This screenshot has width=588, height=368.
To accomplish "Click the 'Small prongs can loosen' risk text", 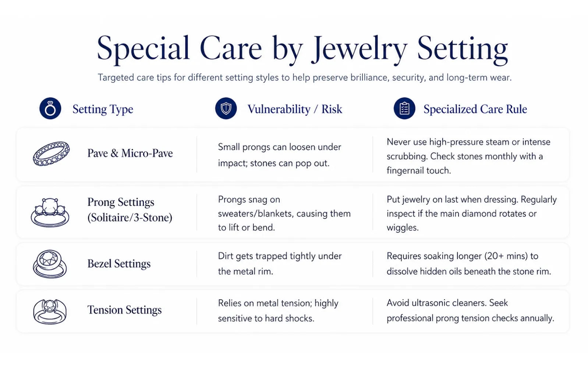I will [280, 155].
